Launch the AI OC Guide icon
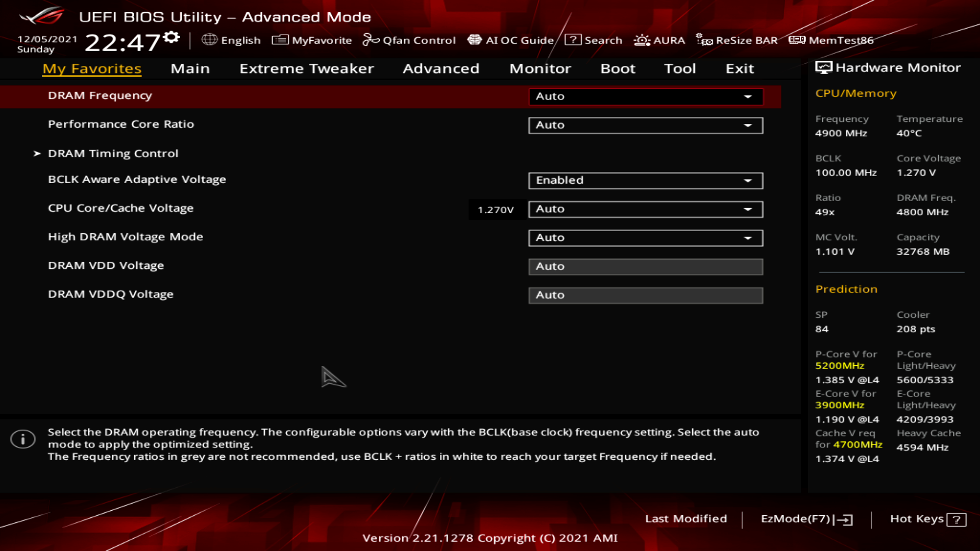The height and width of the screenshot is (551, 980). 475,40
